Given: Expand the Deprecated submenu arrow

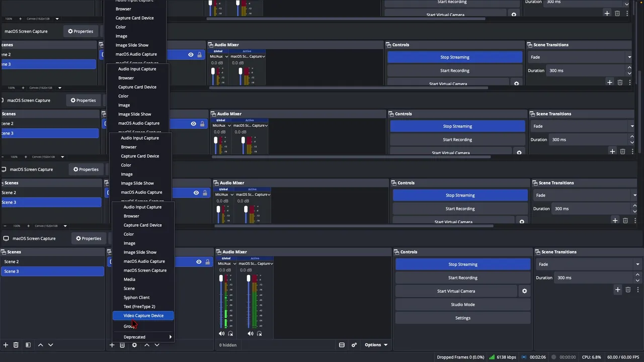Looking at the screenshot, I should (170, 337).
